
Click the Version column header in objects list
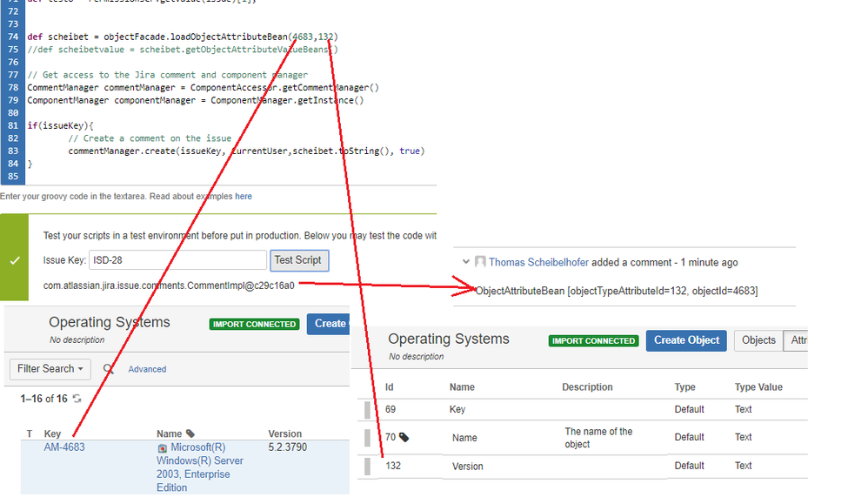tap(285, 433)
